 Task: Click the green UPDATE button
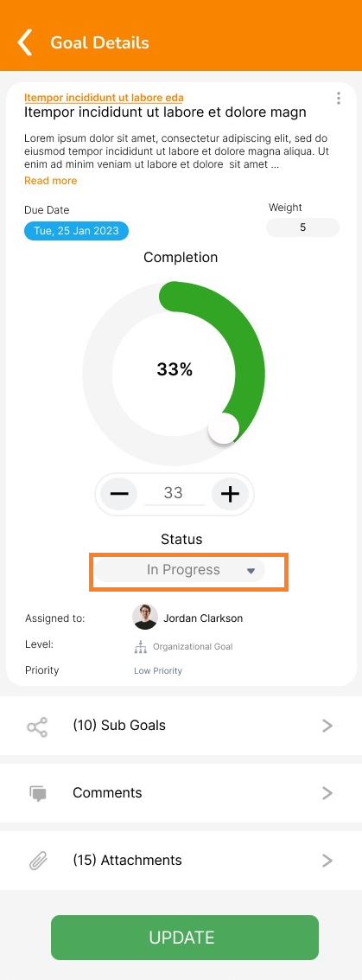click(x=185, y=938)
